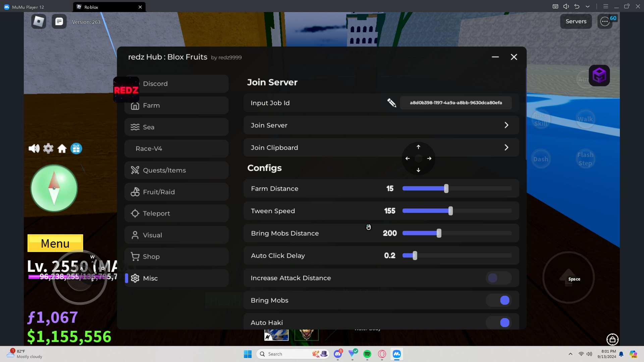Open the weather widget on taskbar
The image size is (644, 362).
(x=24, y=354)
